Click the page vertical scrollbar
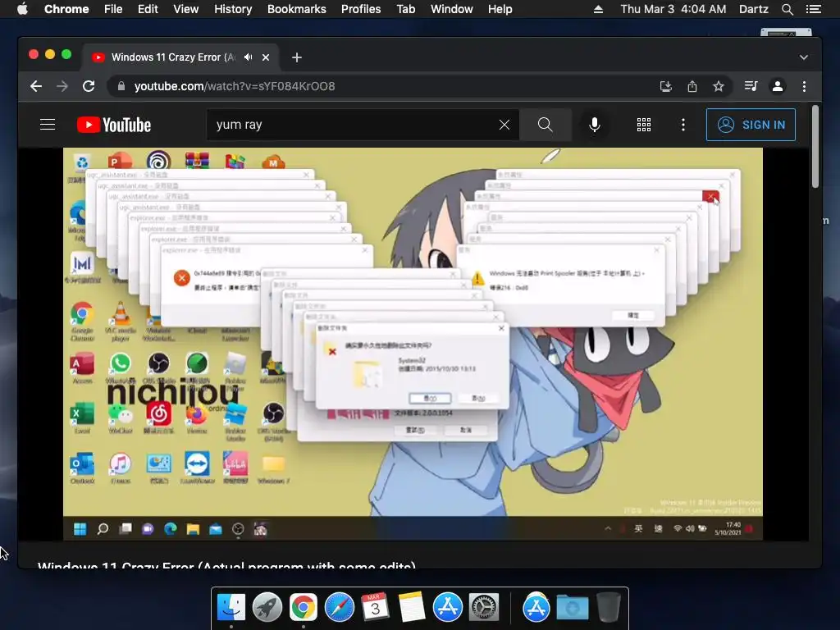The height and width of the screenshot is (630, 840). (815, 146)
